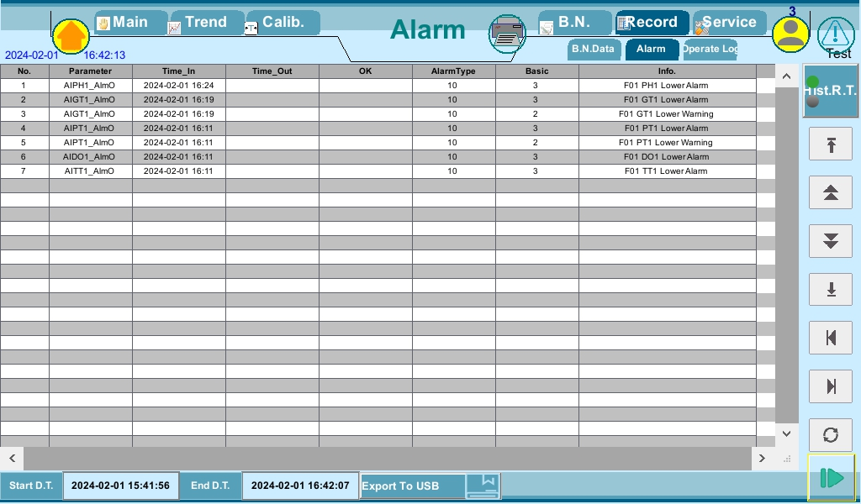Image resolution: width=861 pixels, height=504 pixels.
Task: Refresh the alarm list with the reload icon
Action: pos(830,435)
